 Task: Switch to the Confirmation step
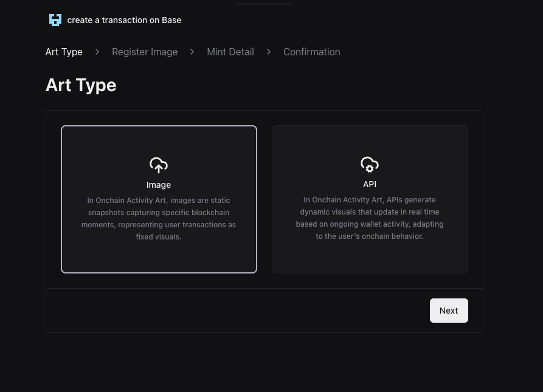[311, 52]
